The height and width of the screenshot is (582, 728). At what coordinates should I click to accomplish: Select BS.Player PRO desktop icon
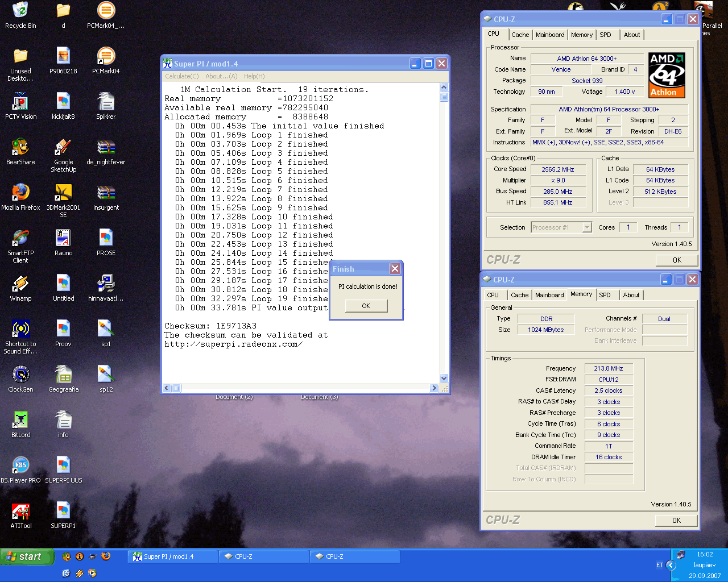pos(20,470)
